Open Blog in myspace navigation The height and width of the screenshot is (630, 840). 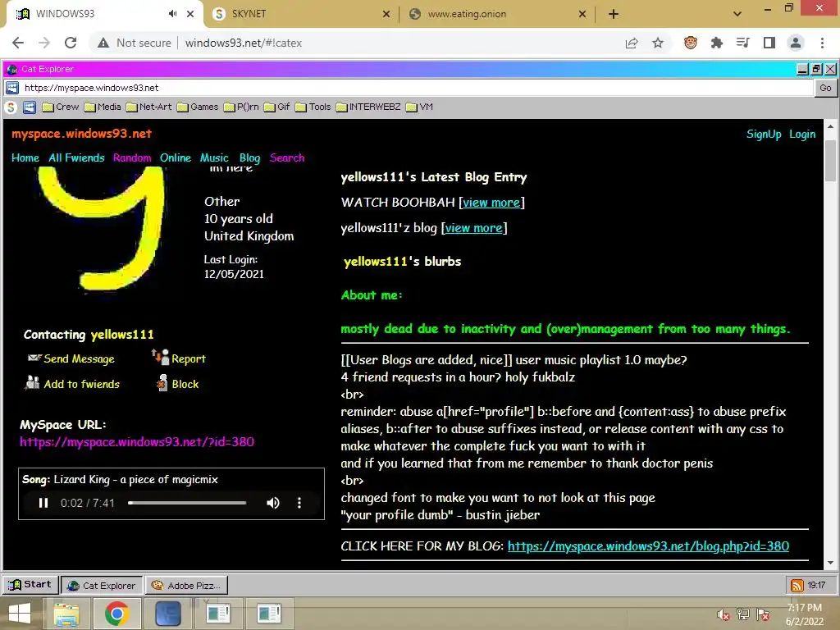(x=249, y=158)
